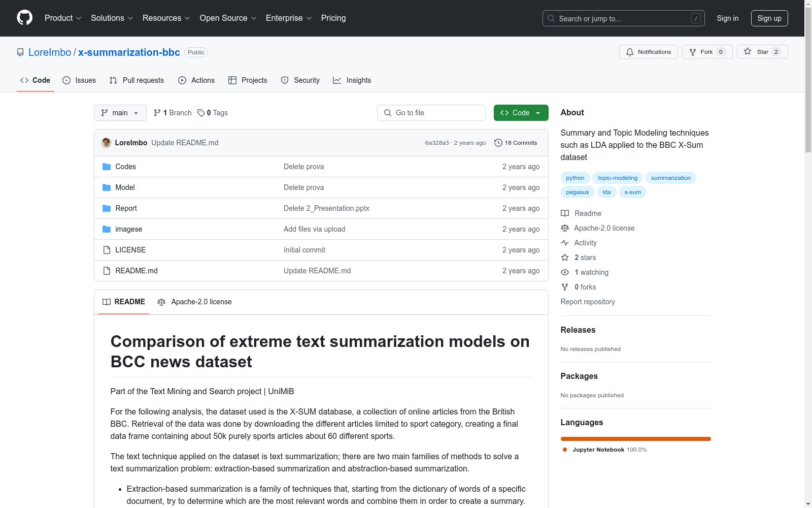Click the Sign up button

point(769,18)
